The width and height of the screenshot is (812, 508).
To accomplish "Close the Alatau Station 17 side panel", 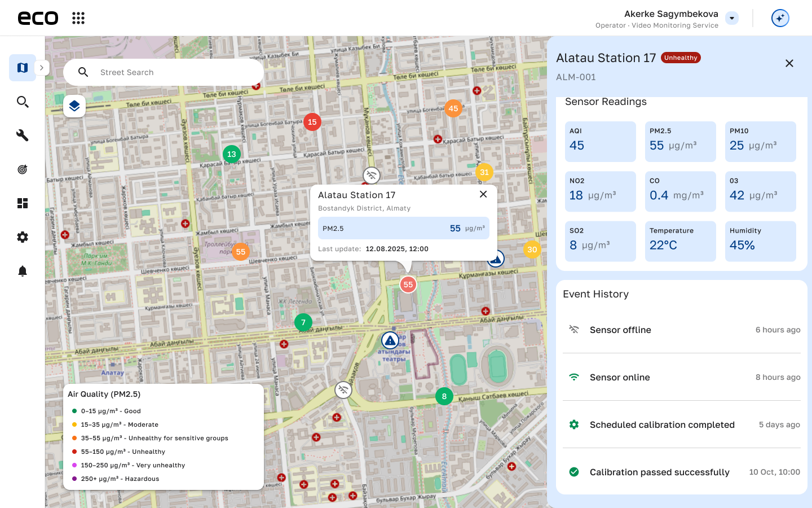I will tap(789, 63).
